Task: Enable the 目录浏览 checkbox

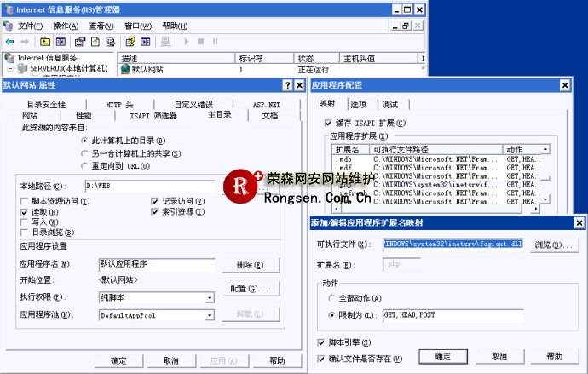Action: click(x=24, y=231)
